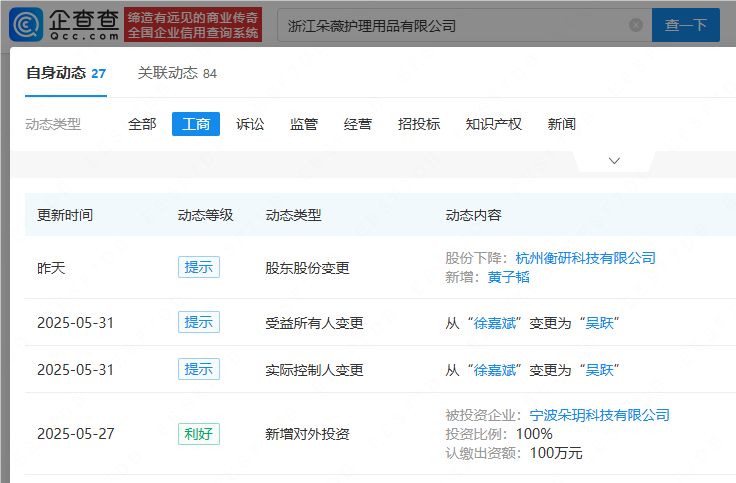
Task: Click the 提示 tag in 股东股份变更 row
Action: click(199, 267)
